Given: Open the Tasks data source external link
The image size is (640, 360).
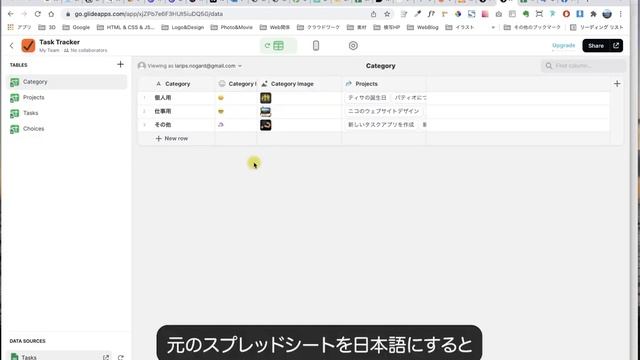Looking at the screenshot, I should (x=106, y=357).
